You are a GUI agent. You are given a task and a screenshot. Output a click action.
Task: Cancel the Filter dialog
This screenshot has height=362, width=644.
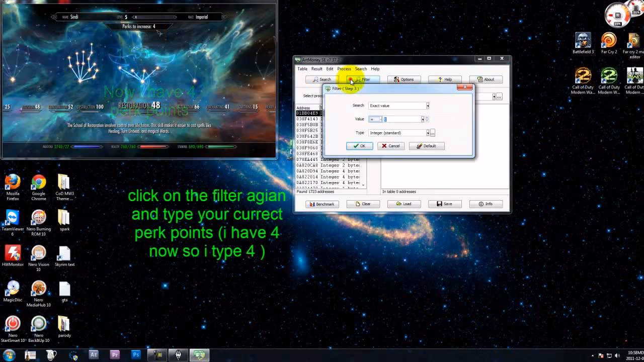pos(390,146)
